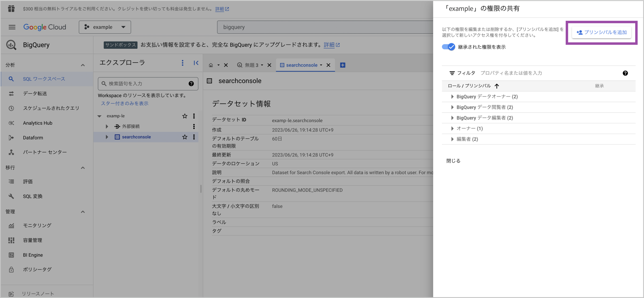Click the Google Cloud logo
This screenshot has width=644, height=298.
tap(45, 27)
